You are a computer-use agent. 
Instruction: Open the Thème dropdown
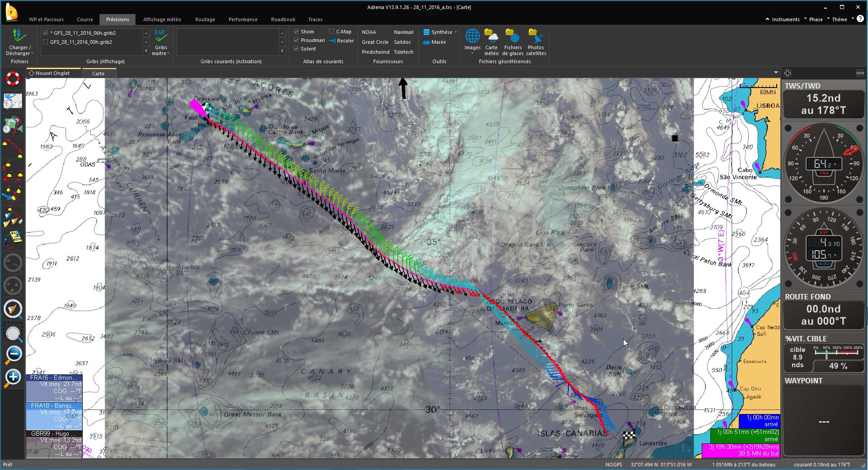pos(840,19)
